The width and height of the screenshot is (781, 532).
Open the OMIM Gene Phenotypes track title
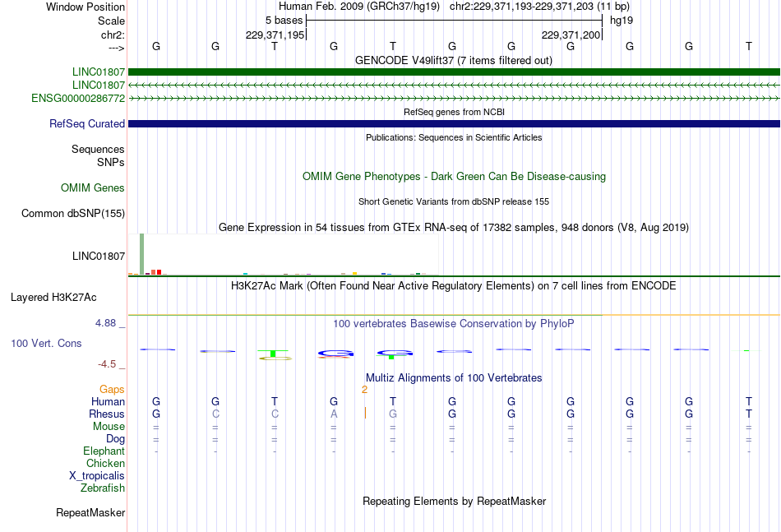[x=454, y=176]
